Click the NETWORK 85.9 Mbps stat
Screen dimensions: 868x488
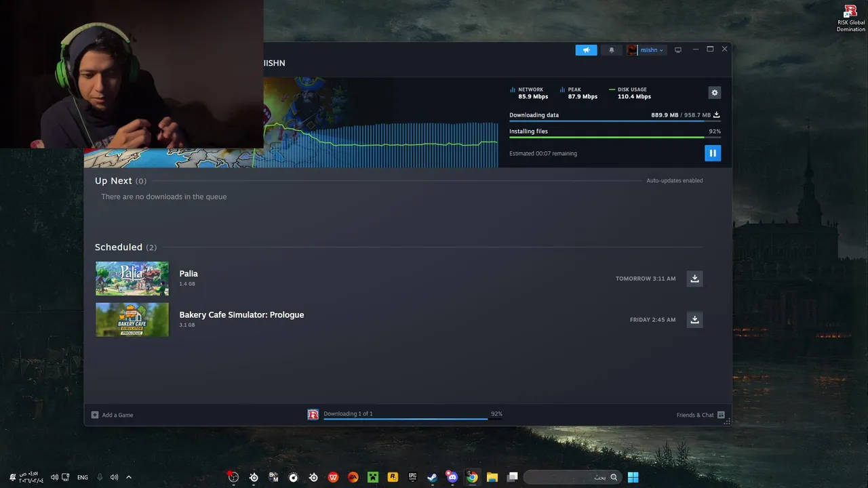tap(530, 93)
